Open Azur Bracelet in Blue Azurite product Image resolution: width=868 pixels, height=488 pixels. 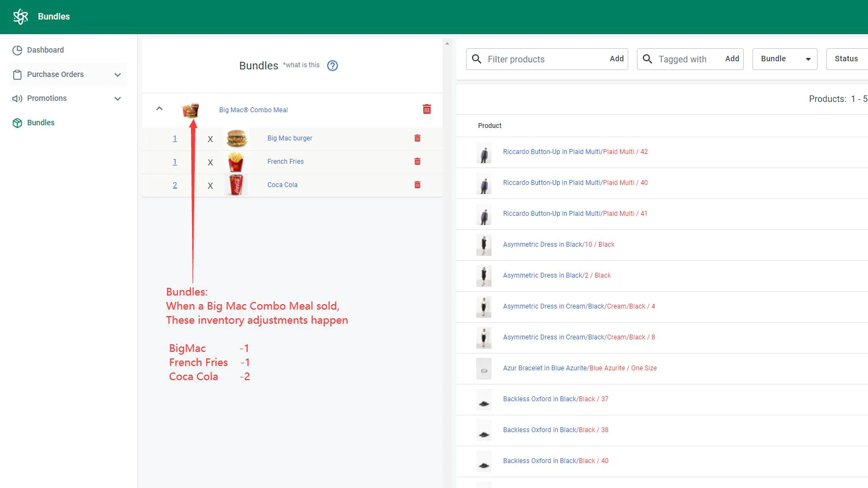(580, 368)
